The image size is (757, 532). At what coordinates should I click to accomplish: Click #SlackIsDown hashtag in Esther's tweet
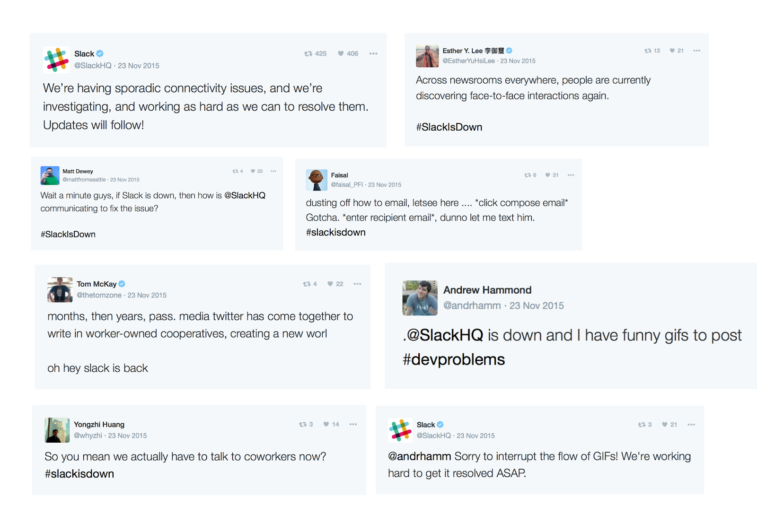pos(449,127)
